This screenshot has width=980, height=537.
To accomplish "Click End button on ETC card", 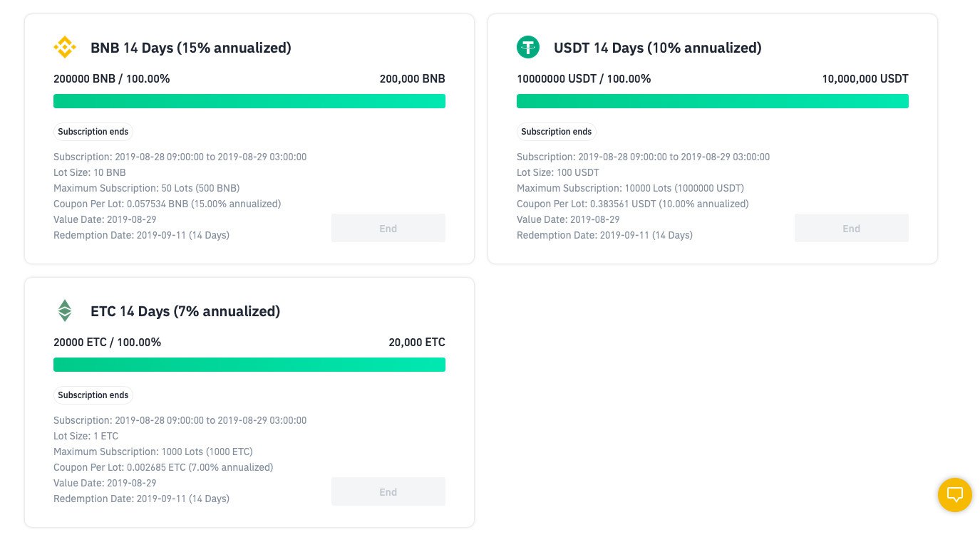I will pyautogui.click(x=388, y=491).
